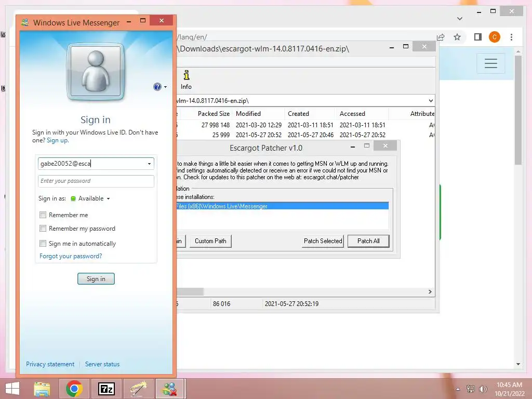532x399 pixels.
Task: Open the Forgot your password link
Action: tap(71, 256)
